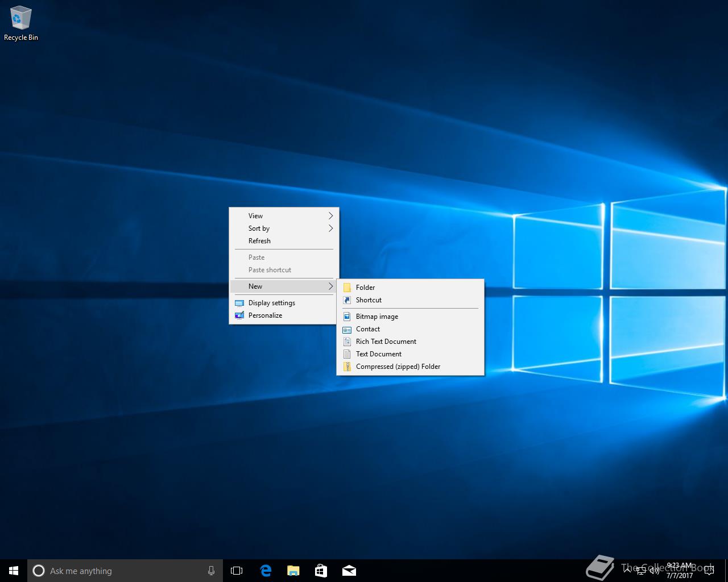Show hidden system tray icons
728x582 pixels.
[x=627, y=571]
